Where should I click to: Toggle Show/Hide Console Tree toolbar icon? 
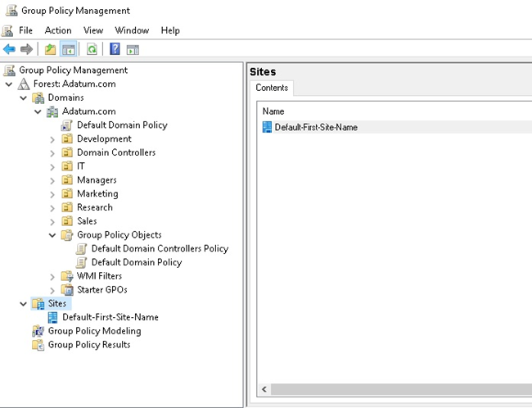68,50
